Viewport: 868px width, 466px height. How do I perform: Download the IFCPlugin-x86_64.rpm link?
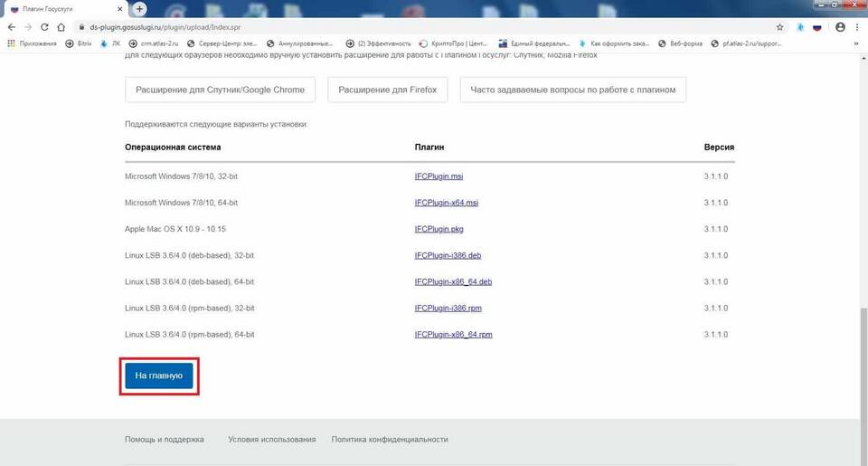click(453, 335)
